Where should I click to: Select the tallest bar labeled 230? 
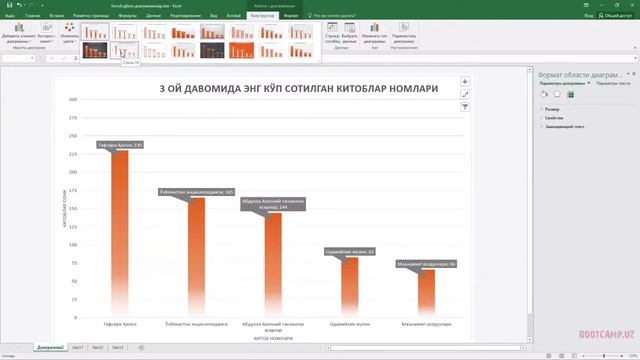pos(120,233)
